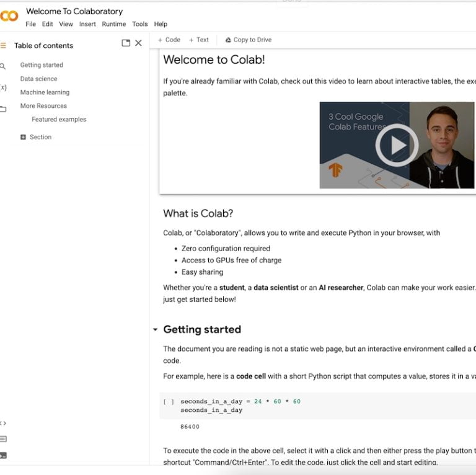Image resolution: width=476 pixels, height=475 pixels.
Task: Play the 3 Cool Google Colab Features video
Action: click(x=397, y=145)
